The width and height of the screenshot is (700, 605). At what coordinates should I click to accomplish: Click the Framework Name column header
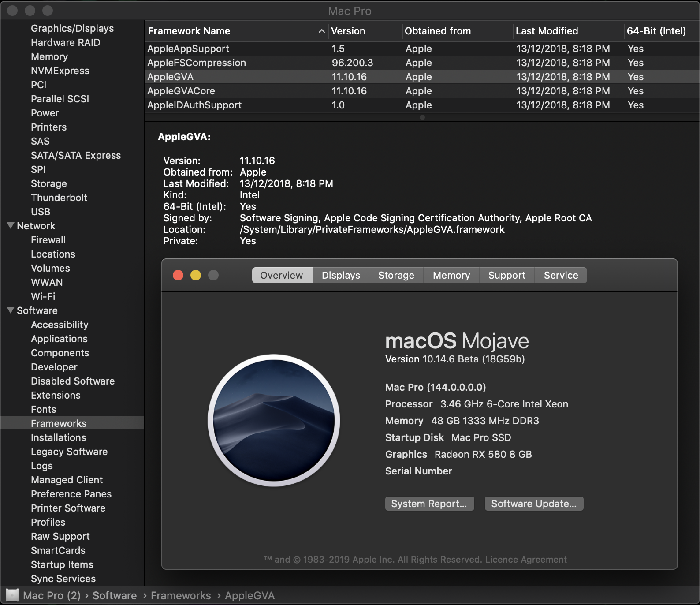236,31
